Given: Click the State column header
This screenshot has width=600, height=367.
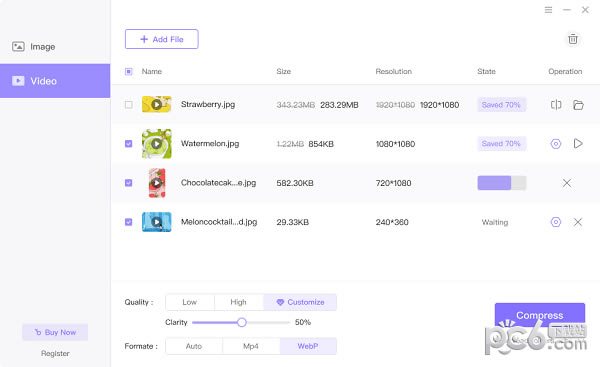Looking at the screenshot, I should coord(486,72).
